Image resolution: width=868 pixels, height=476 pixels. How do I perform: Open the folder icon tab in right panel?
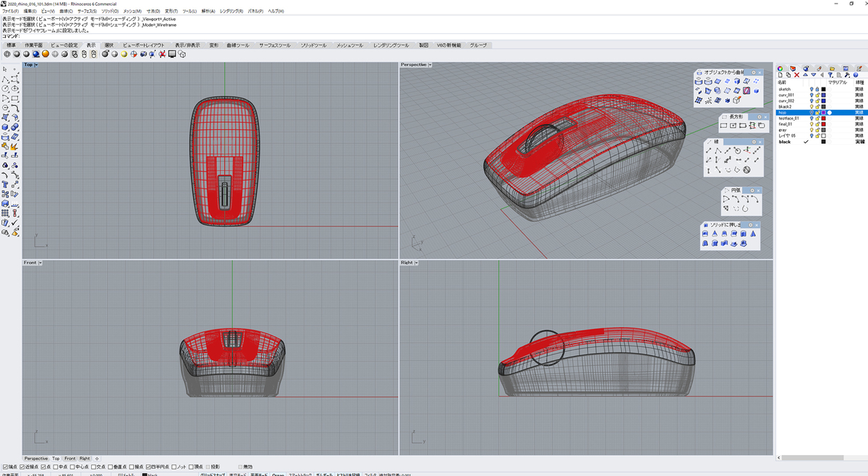tap(832, 68)
